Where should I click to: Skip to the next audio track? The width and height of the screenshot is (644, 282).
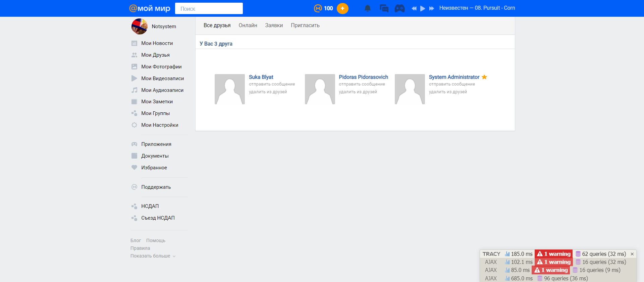click(x=432, y=8)
